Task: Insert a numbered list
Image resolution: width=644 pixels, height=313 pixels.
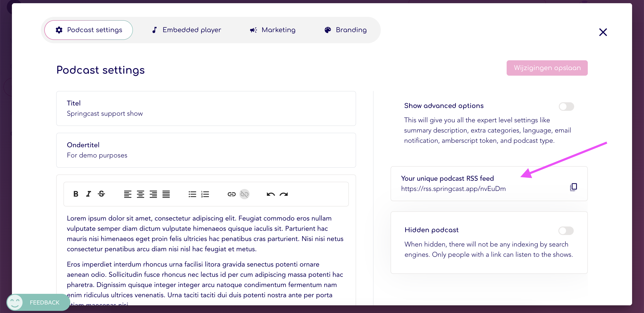Action: click(205, 194)
